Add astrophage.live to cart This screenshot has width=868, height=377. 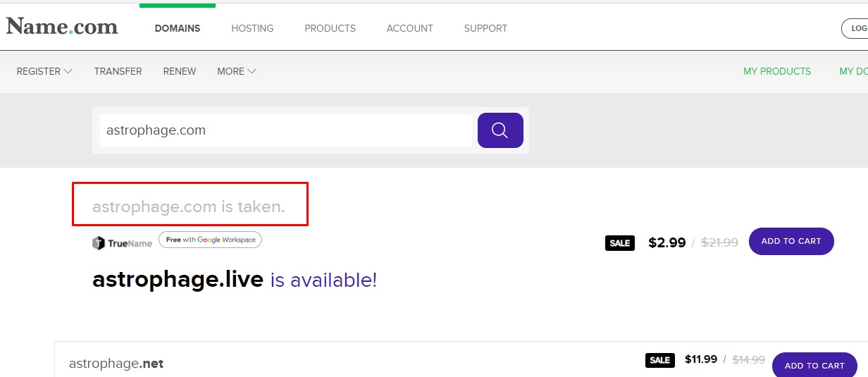(x=790, y=241)
